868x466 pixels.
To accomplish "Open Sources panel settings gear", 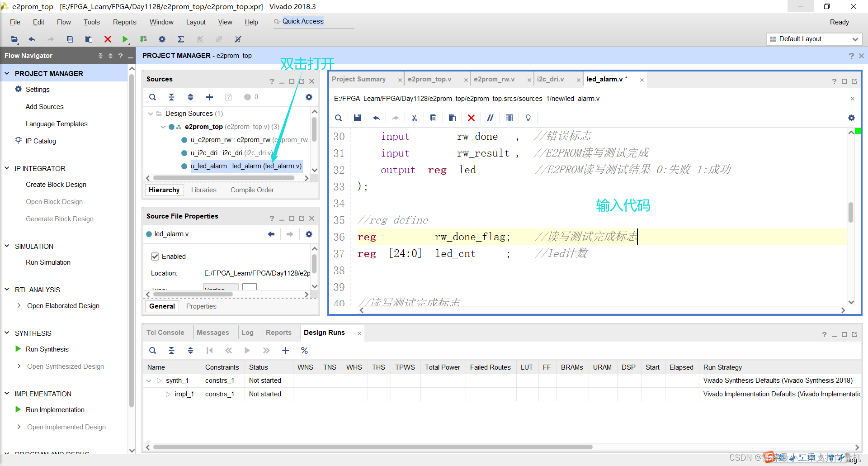I will (309, 97).
